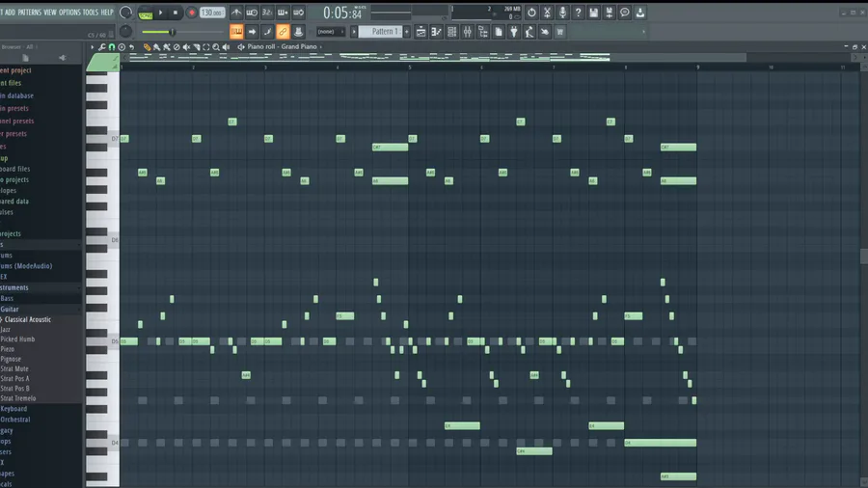Expand the Orchestral folder
The width and height of the screenshot is (868, 488).
[x=15, y=420]
